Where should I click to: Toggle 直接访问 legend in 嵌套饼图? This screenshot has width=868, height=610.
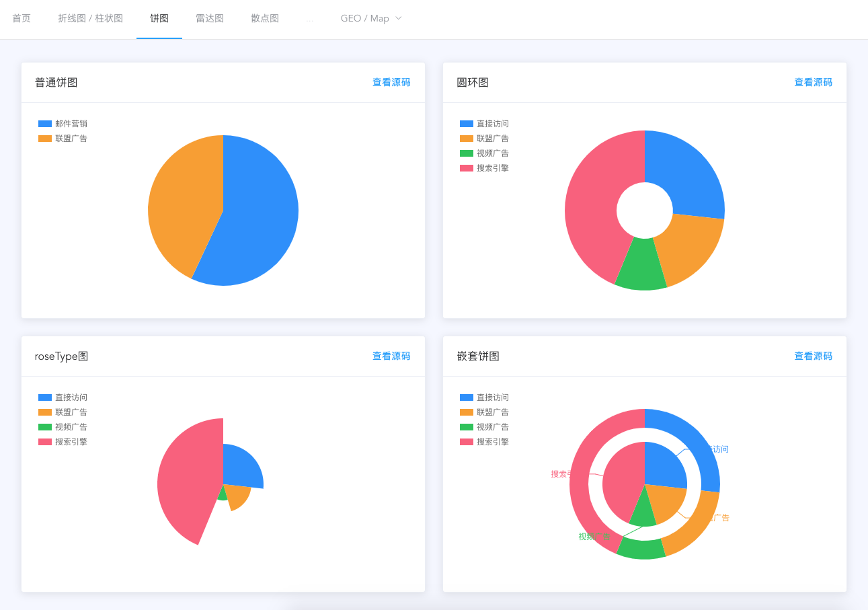[484, 397]
